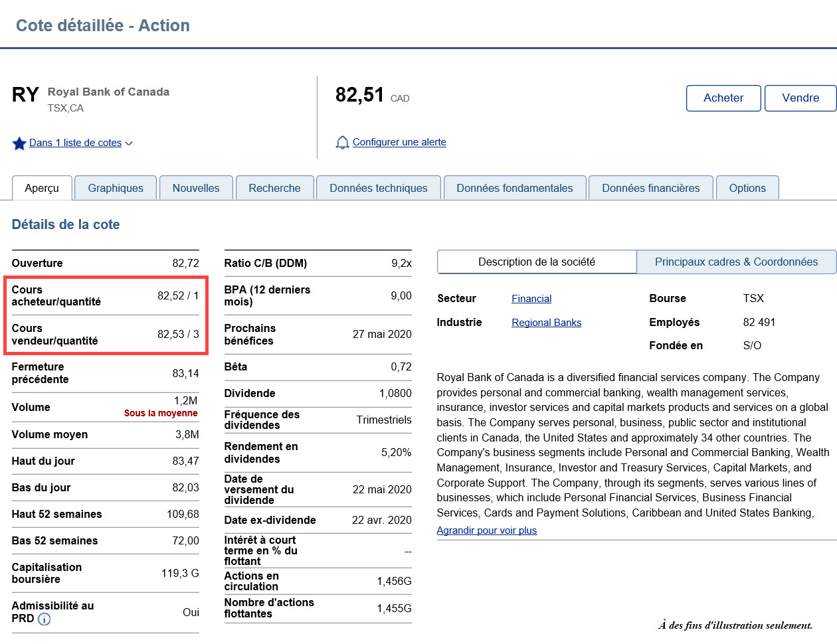Expand description via 'Agrandir pour voir plus'
The width and height of the screenshot is (837, 644).
[x=487, y=530]
